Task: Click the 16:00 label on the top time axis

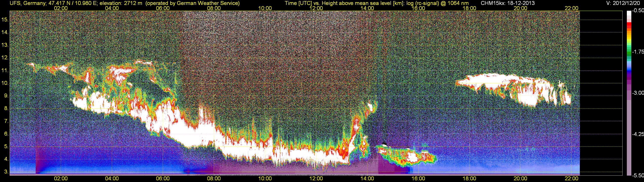Action: point(418,8)
